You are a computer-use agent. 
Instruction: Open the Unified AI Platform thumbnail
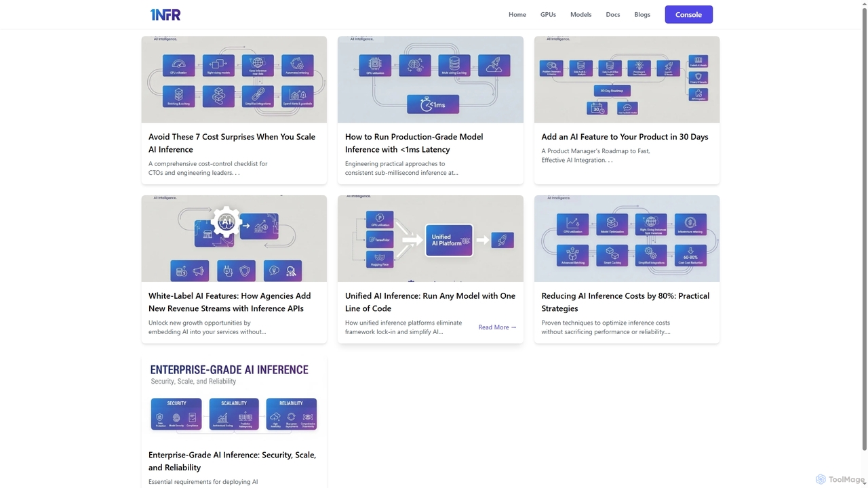coord(431,239)
